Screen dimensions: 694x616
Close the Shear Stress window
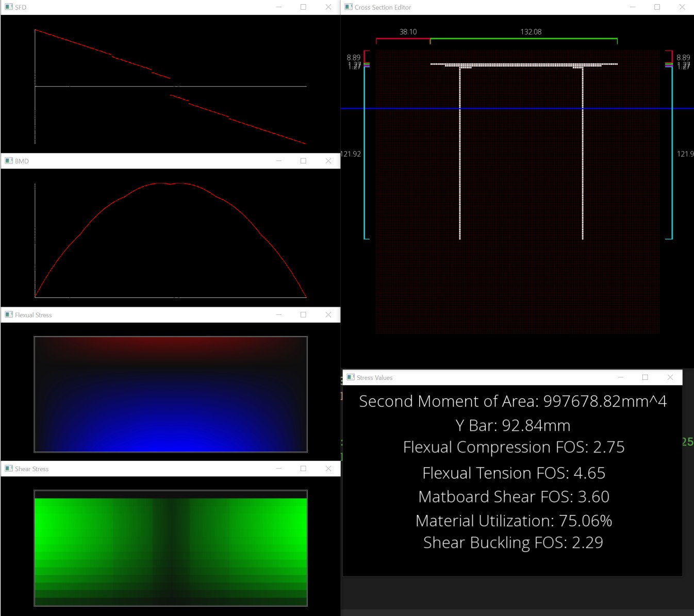coord(328,469)
